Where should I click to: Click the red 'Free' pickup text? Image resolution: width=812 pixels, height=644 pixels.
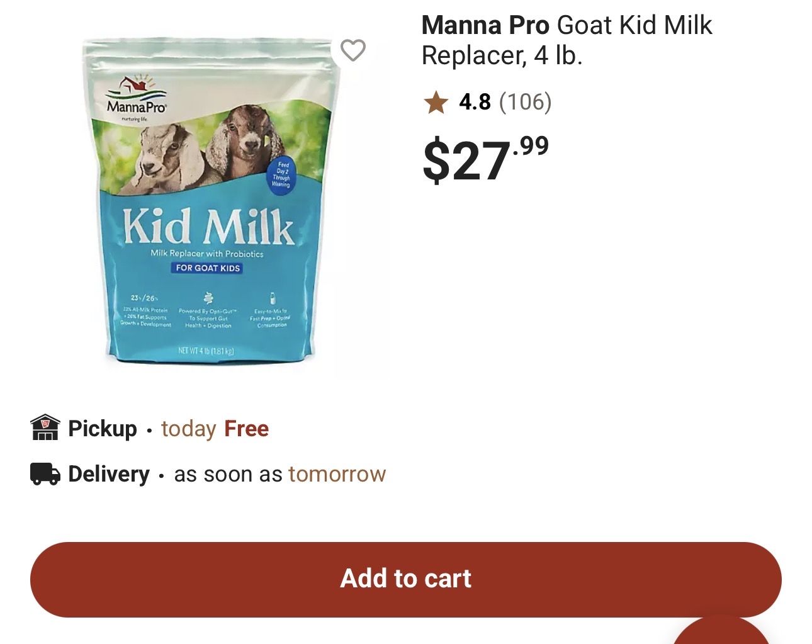(x=246, y=429)
